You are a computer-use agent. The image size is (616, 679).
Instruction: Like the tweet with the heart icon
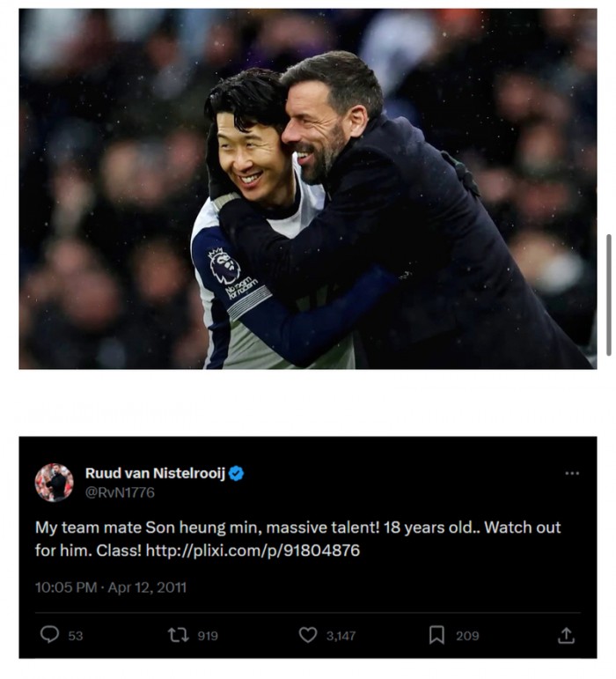tap(307, 634)
